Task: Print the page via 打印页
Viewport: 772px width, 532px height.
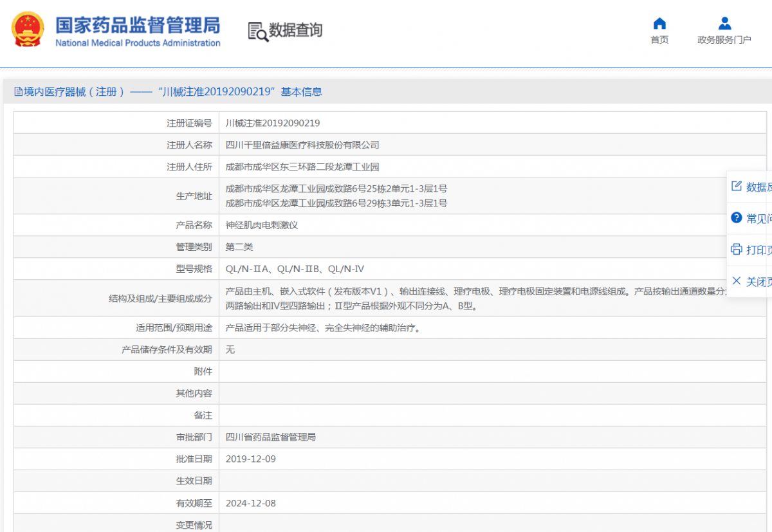Action: (756, 250)
